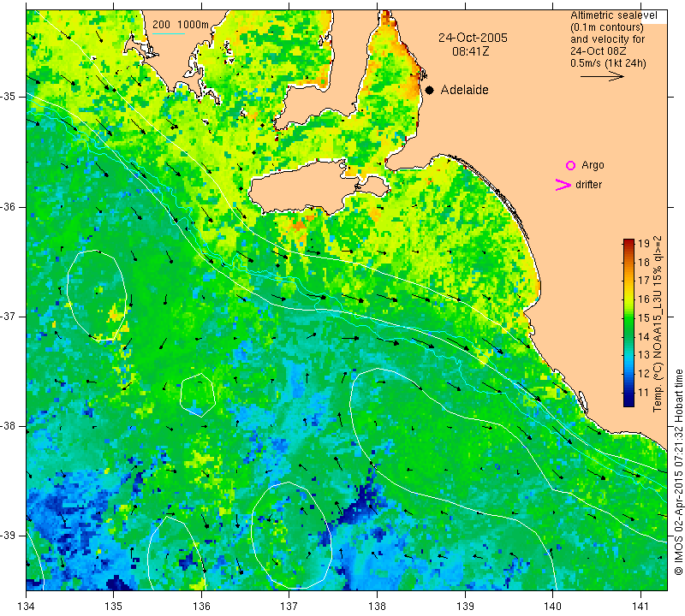Screen dimensions: 685x616
Task: Click the 15 value on the colorbar
Action: [x=644, y=317]
